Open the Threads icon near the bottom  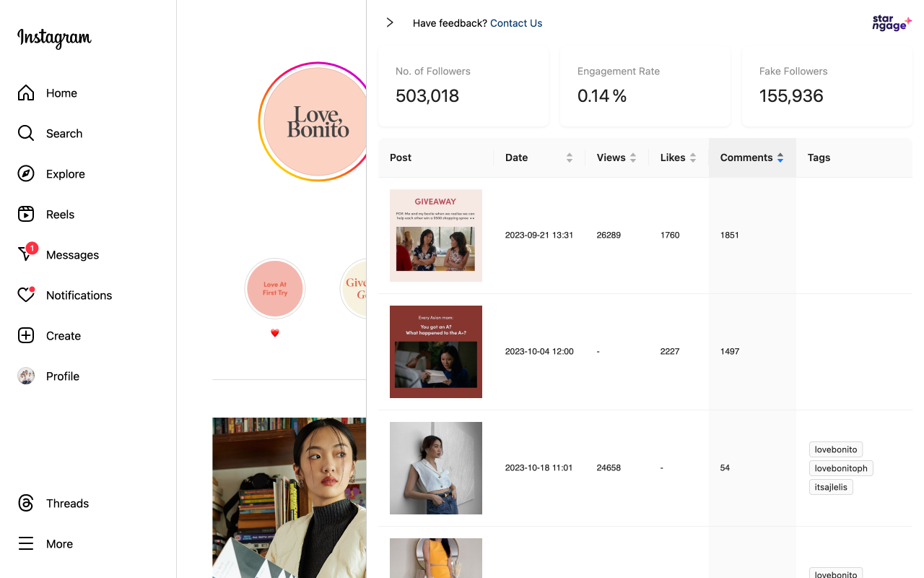coord(67,503)
